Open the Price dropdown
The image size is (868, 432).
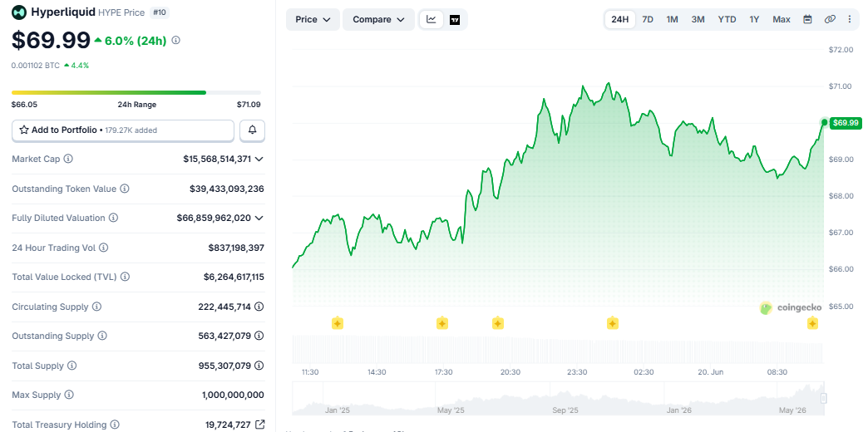[313, 19]
